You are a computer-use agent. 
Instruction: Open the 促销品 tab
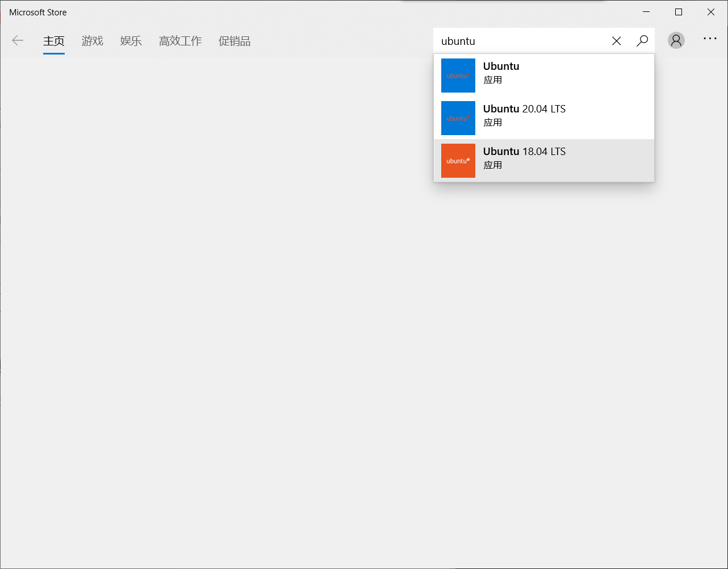coord(235,41)
